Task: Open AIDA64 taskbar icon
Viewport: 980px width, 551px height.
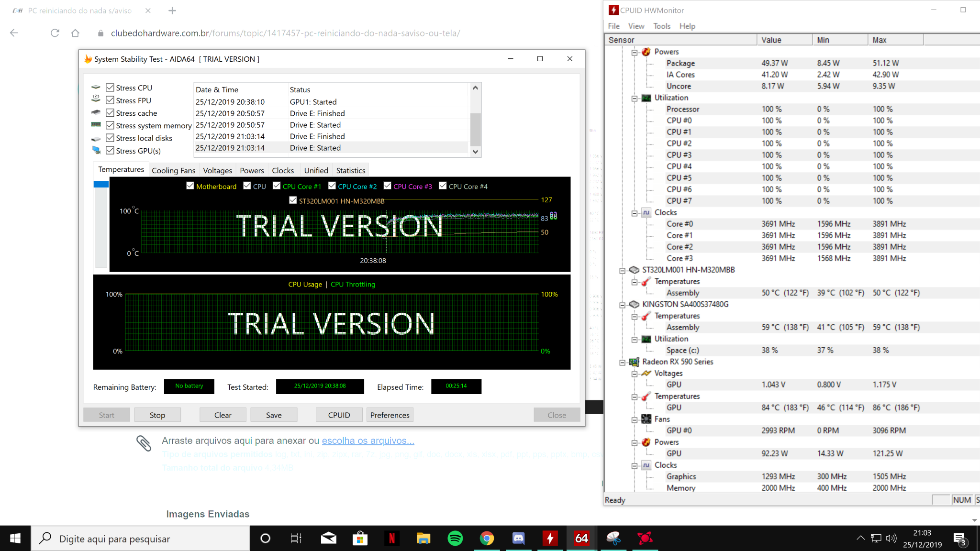Action: [x=581, y=539]
